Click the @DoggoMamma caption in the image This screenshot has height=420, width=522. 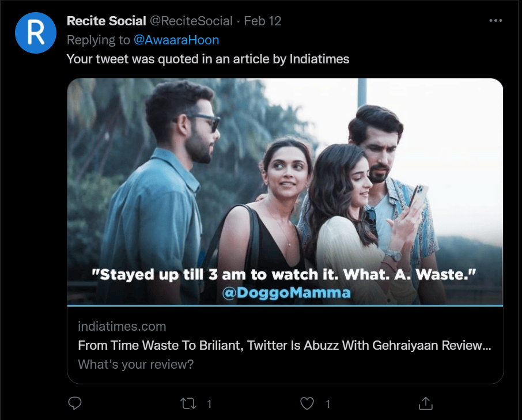[286, 293]
